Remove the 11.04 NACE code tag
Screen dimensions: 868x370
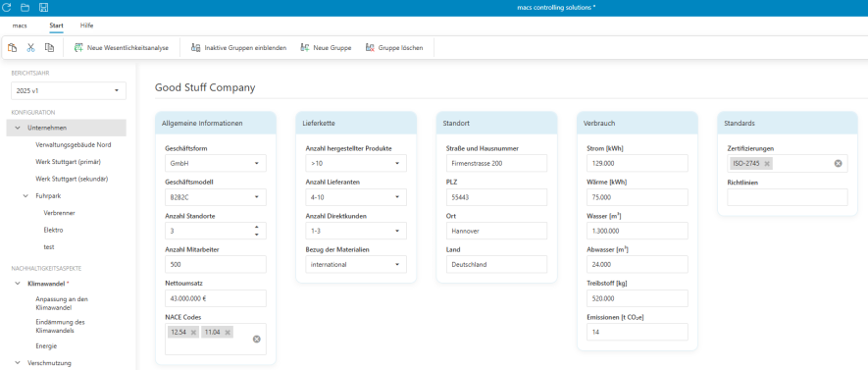(x=227, y=333)
